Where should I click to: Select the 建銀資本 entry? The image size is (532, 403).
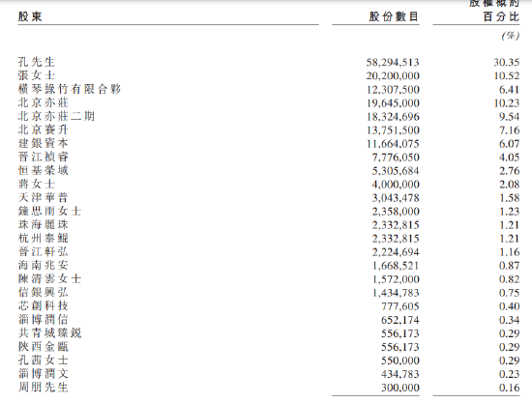[x=44, y=143]
